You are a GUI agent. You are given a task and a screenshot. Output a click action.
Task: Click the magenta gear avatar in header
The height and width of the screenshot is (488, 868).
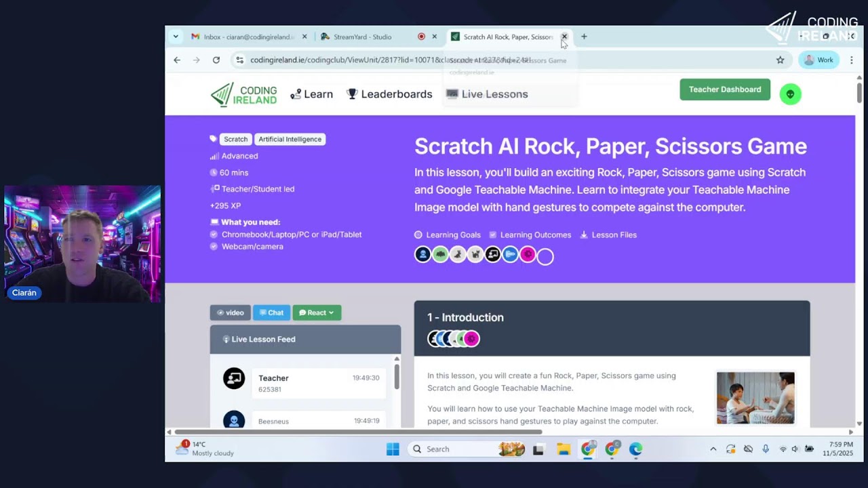click(x=528, y=254)
